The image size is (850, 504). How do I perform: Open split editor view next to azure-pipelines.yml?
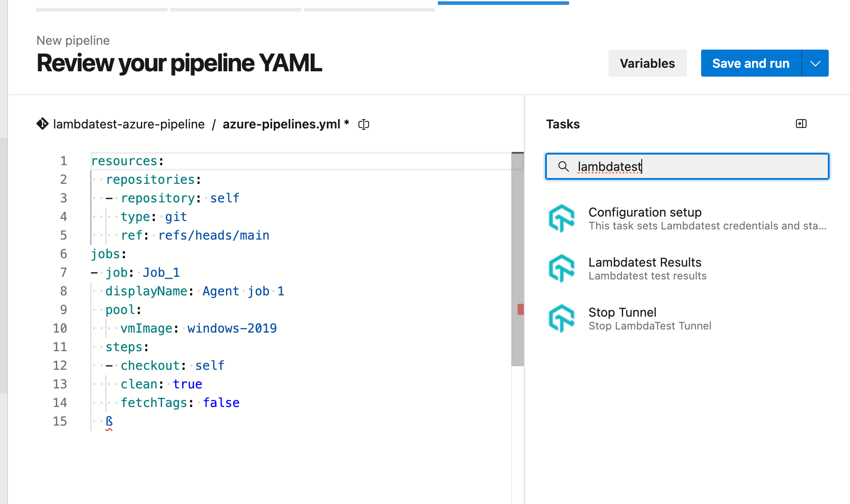[x=363, y=124]
